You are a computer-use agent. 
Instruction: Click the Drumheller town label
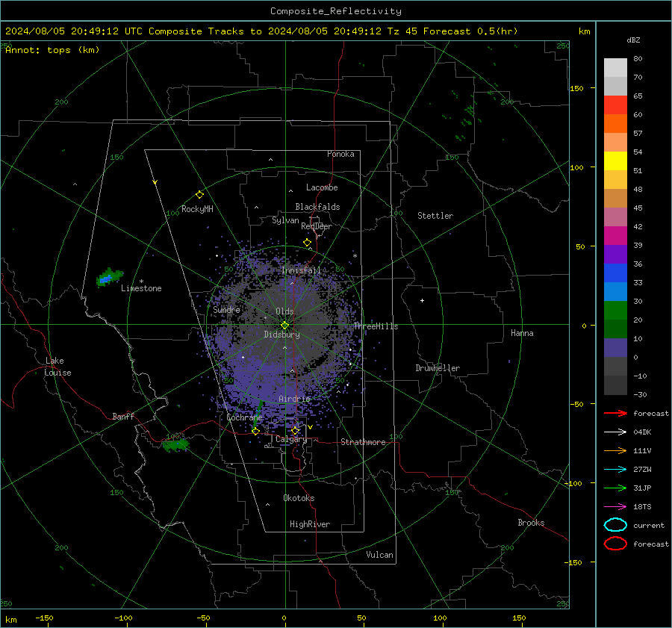click(438, 368)
